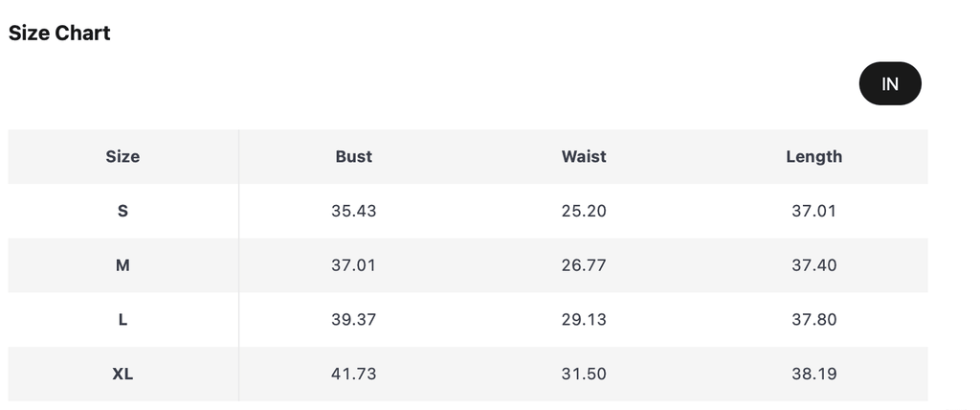The image size is (980, 410).
Task: Click the S bust value 35.43
Action: pyautogui.click(x=354, y=211)
